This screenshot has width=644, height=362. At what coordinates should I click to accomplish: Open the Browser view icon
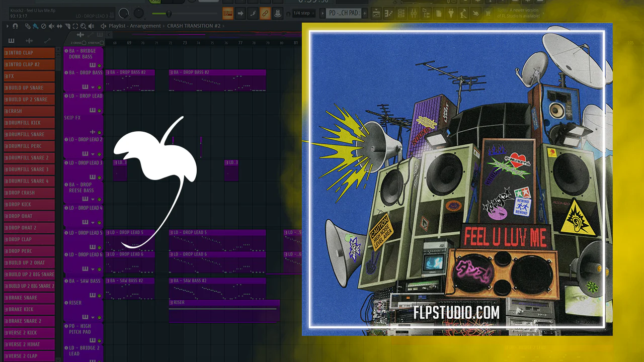click(x=426, y=14)
